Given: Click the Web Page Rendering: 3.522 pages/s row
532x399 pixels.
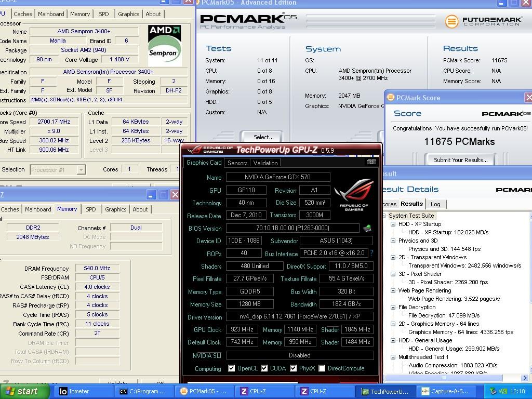Looking at the screenshot, I should click(454, 299).
